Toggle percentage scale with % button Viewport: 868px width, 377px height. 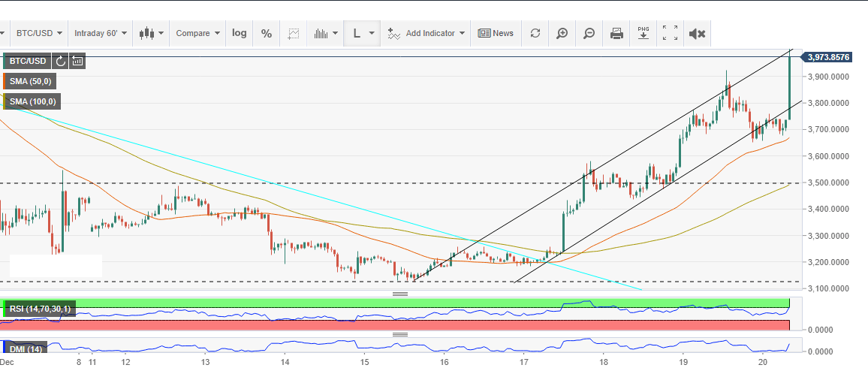pyautogui.click(x=266, y=33)
